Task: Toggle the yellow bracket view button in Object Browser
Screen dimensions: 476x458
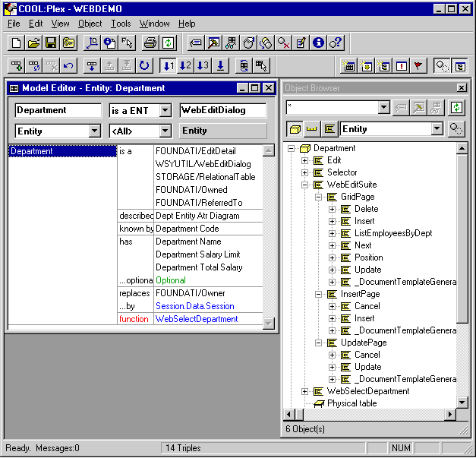Action: [x=312, y=129]
